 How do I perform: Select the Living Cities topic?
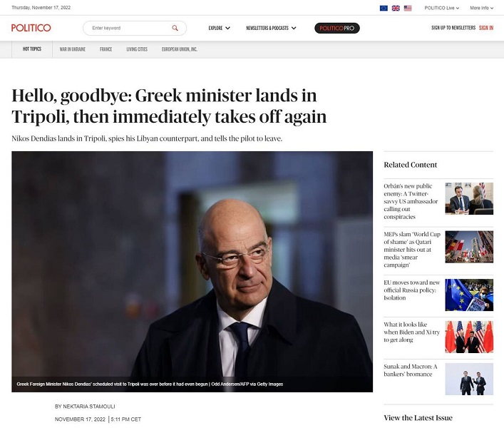point(137,49)
